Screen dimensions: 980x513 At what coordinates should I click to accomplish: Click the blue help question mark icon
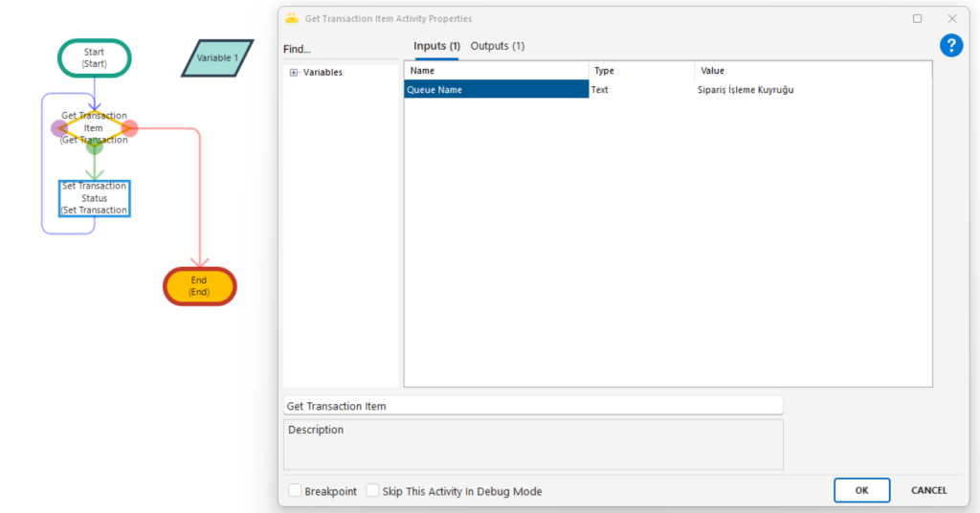point(950,45)
